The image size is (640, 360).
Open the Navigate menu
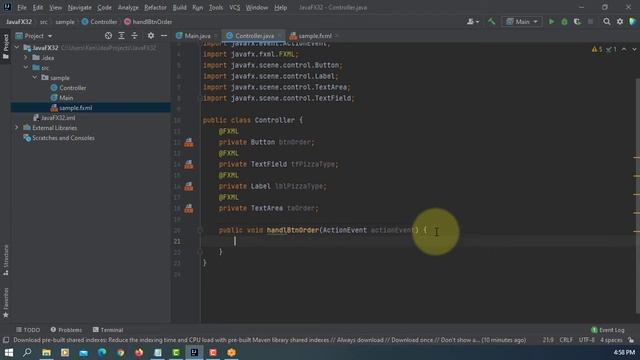pyautogui.click(x=80, y=7)
